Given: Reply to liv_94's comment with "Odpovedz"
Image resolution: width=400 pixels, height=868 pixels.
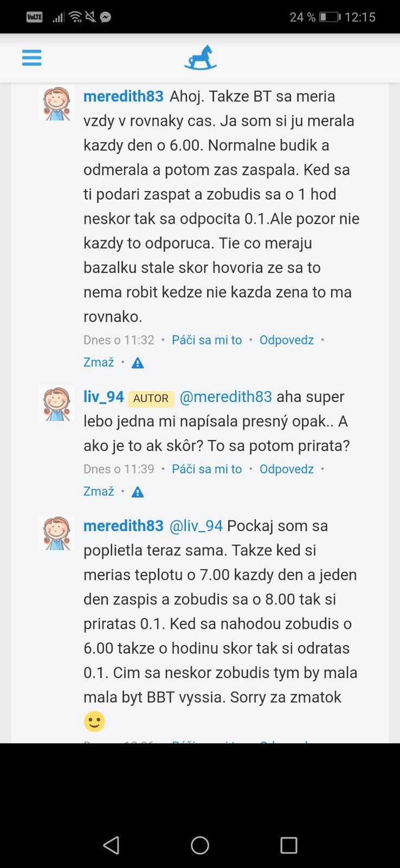Looking at the screenshot, I should pos(286,469).
